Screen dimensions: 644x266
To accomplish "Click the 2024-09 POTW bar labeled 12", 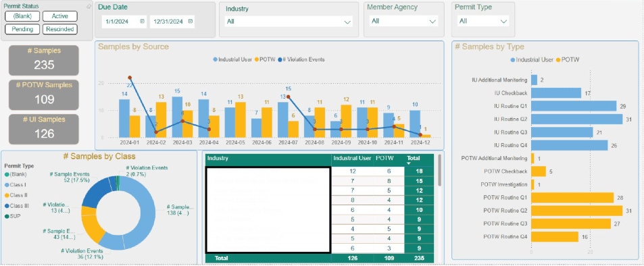I will 346,121.
